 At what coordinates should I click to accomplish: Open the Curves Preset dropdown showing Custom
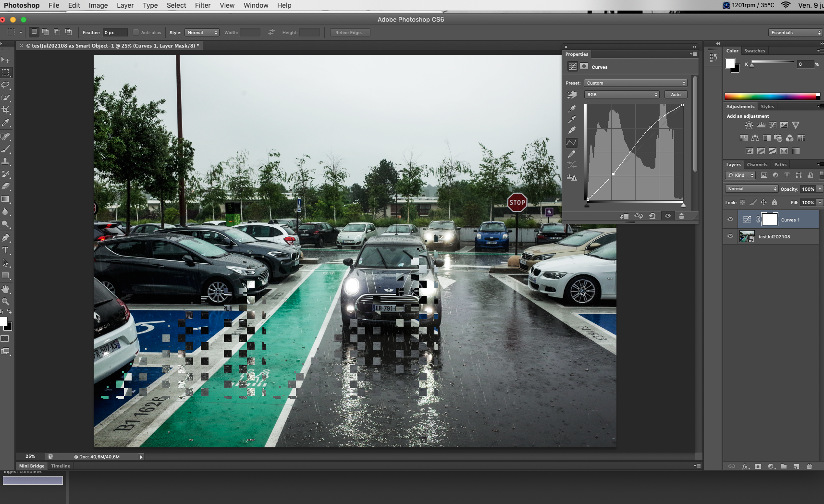[635, 83]
